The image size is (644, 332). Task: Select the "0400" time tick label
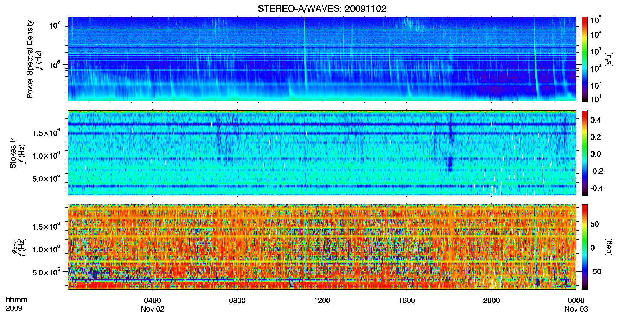[x=152, y=300]
